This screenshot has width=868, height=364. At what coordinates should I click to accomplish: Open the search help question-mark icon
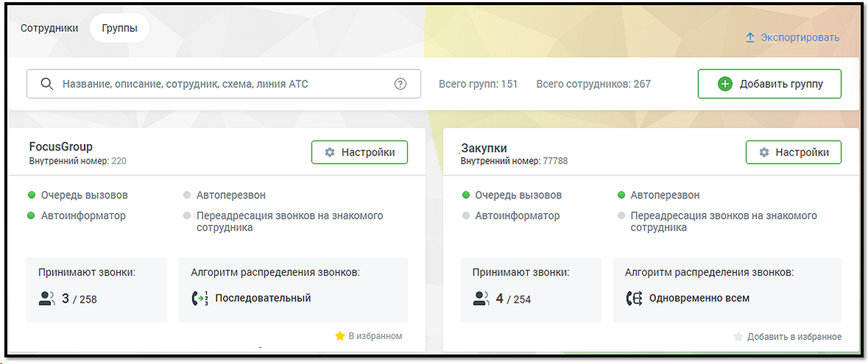point(400,84)
